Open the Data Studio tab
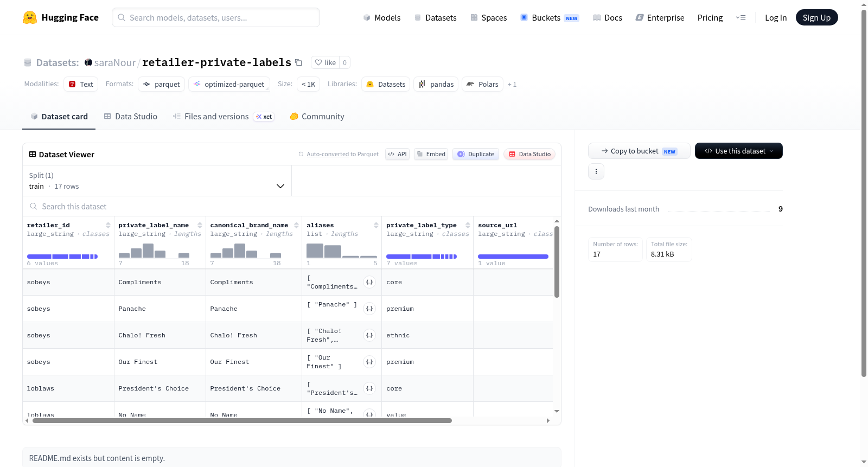 click(x=131, y=116)
